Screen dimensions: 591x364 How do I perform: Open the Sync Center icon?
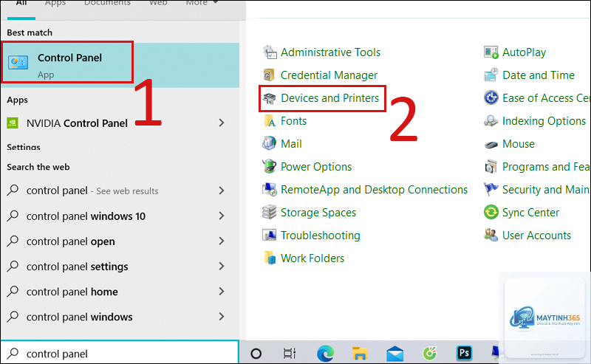[x=491, y=212]
